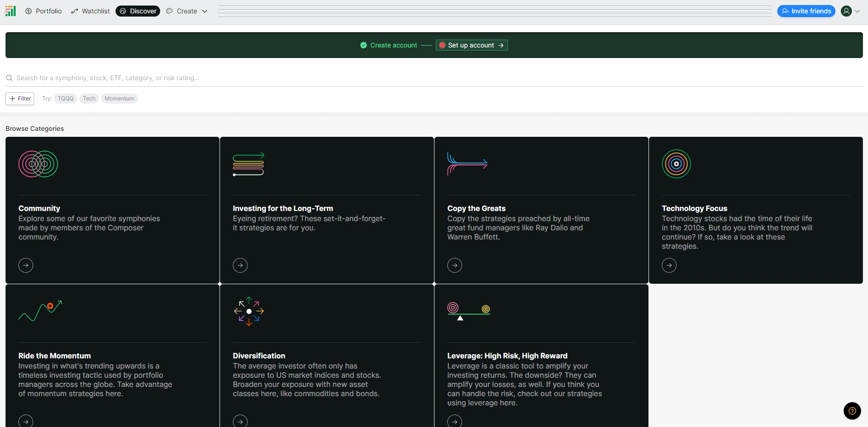The image size is (868, 427).
Task: Click arrow on Technology Focus card
Action: pos(669,265)
